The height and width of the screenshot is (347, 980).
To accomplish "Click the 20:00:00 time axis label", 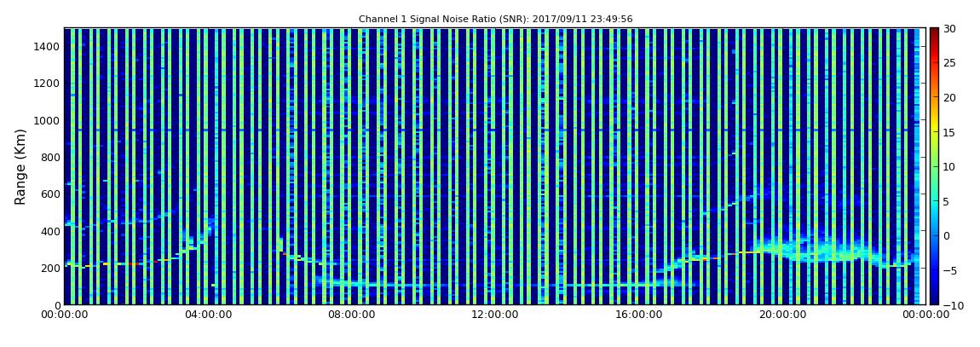I will (x=782, y=315).
